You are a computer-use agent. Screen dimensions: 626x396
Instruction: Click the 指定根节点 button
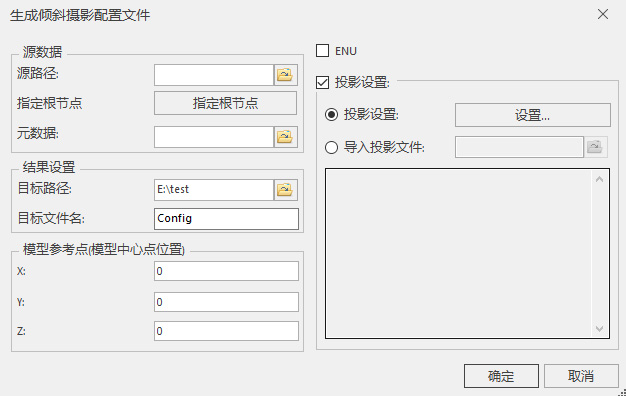pos(226,103)
